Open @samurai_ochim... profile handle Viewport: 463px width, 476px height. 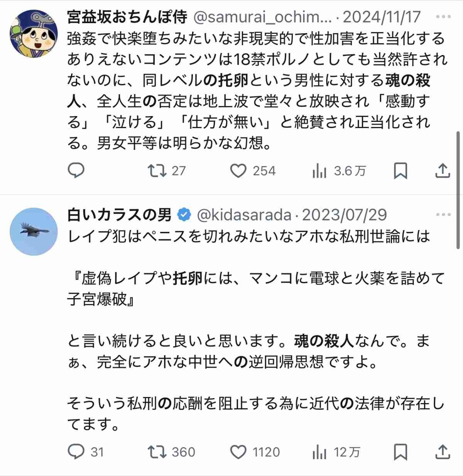[262, 17]
